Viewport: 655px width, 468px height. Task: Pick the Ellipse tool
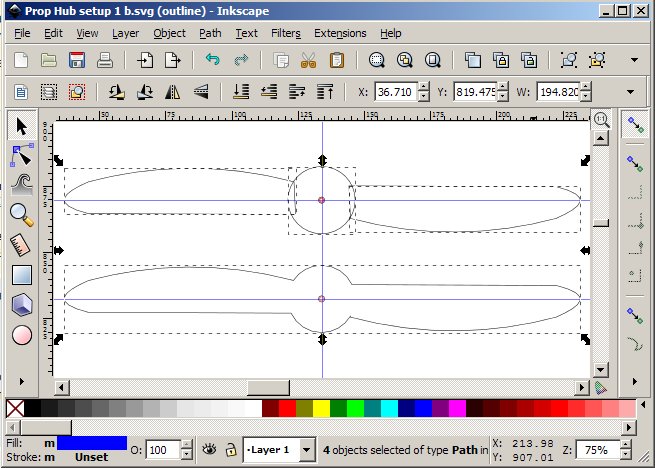[22, 334]
